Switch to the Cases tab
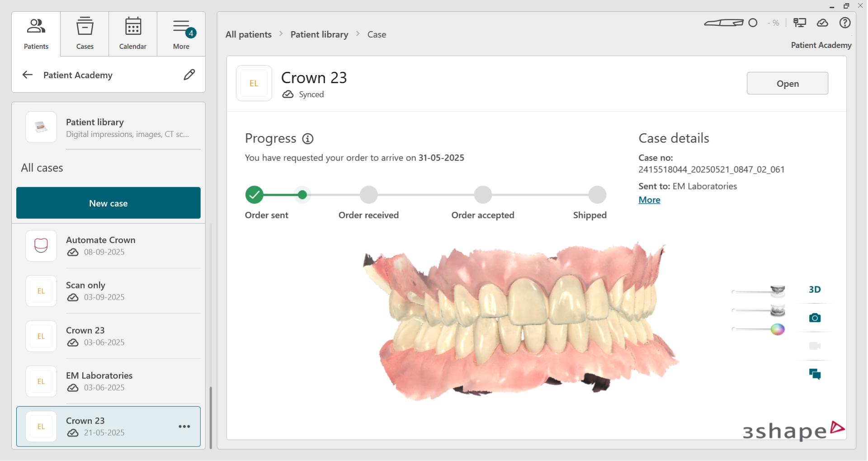The height and width of the screenshot is (461, 868). point(85,34)
